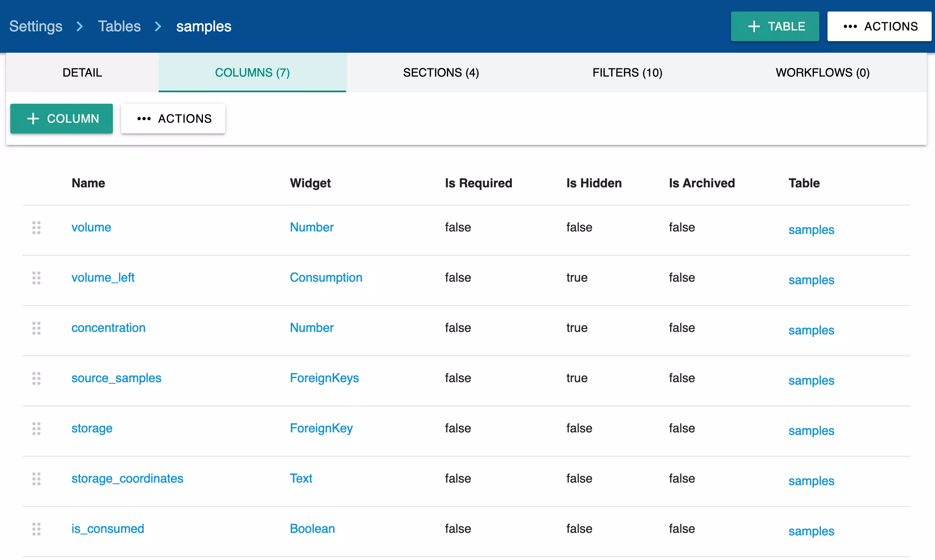
Task: Open the source_samples column link
Action: point(116,378)
